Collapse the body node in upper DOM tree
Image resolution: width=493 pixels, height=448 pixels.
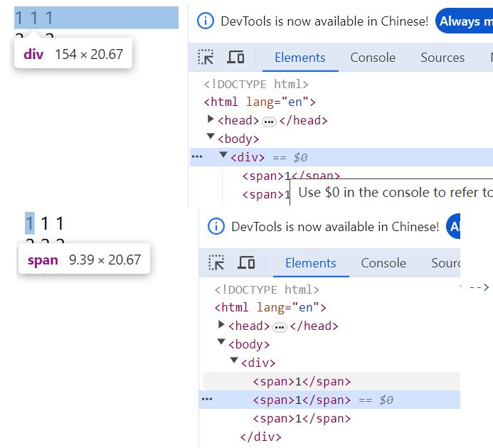pos(211,138)
